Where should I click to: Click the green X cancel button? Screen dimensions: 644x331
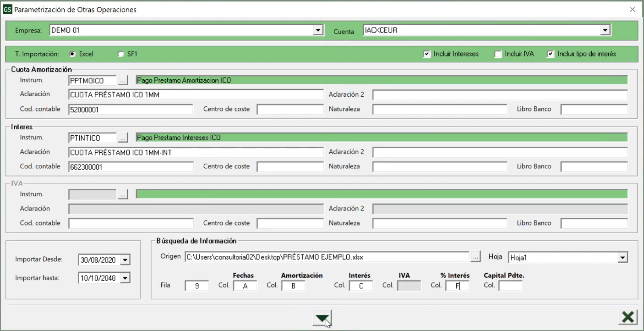(628, 317)
